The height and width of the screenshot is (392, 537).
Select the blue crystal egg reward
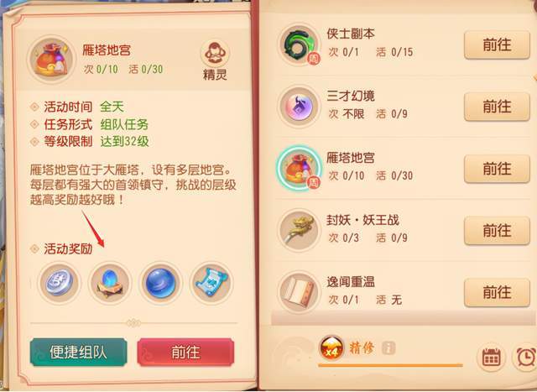tap(110, 283)
